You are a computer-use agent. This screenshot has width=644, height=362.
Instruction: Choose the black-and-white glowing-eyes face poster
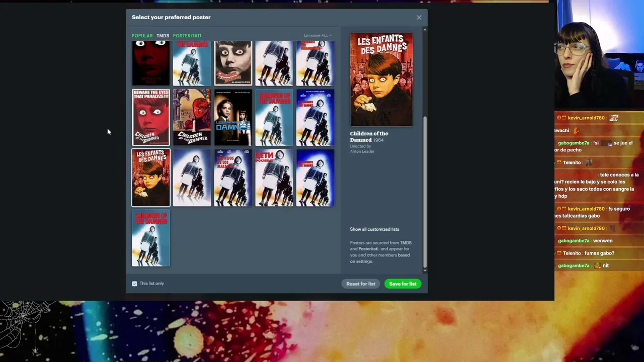(x=233, y=63)
